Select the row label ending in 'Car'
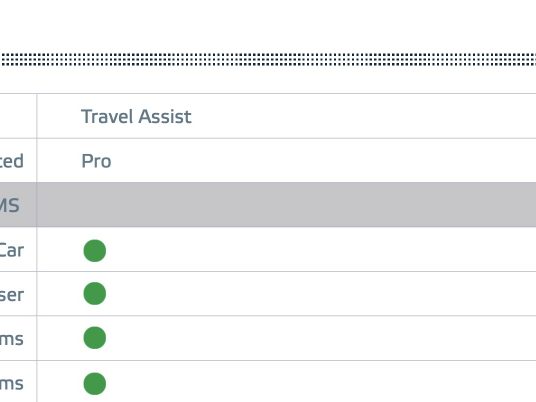The image size is (536, 402). point(12,250)
